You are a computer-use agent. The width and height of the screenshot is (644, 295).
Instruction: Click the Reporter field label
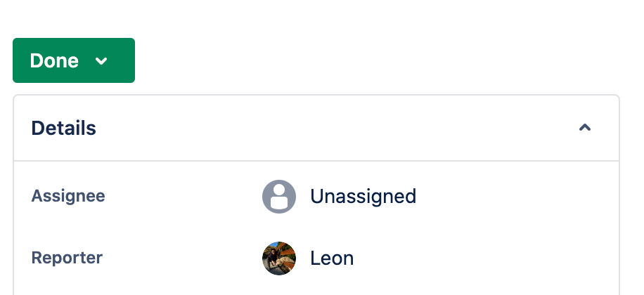click(67, 258)
